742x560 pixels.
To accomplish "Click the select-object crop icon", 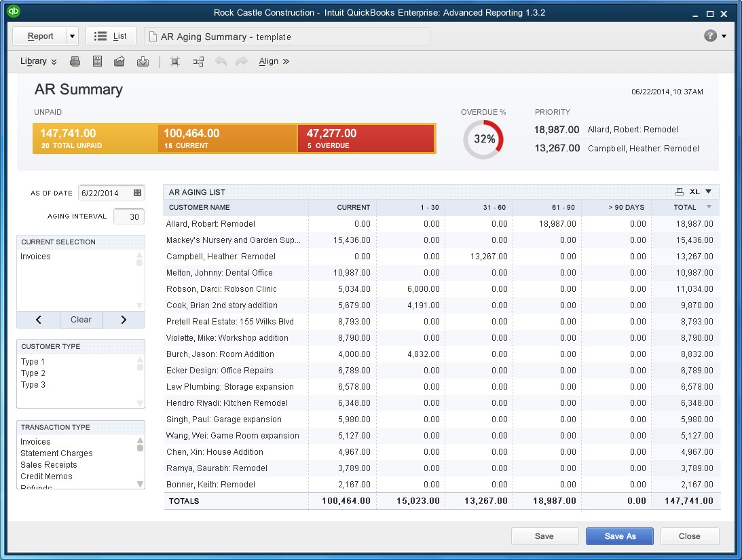I will pyautogui.click(x=174, y=62).
